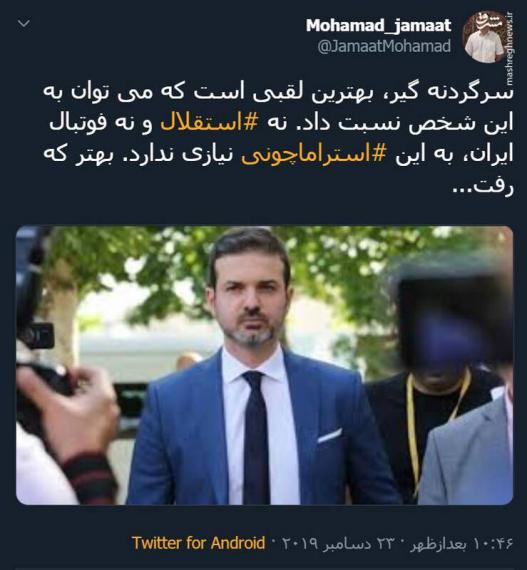Click the ۱۰:۴۶ بعدازظهر timestamp

[462, 544]
